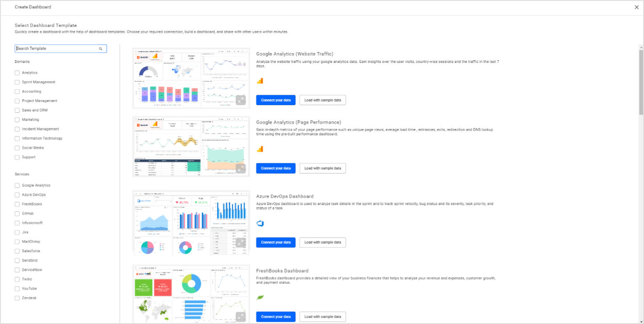Expand preview icon on Azure DevOps thumbnail
Viewport: 644px width, 324px height.
(x=241, y=243)
